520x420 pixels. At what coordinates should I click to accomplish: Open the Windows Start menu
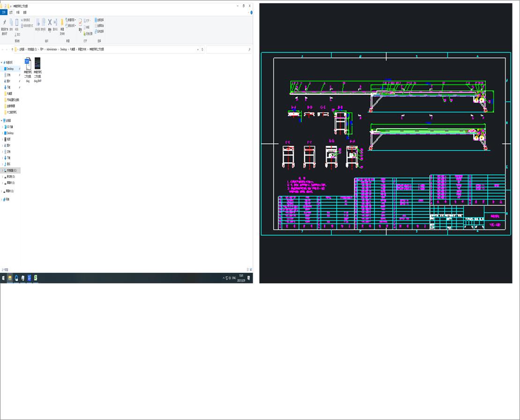[3, 278]
